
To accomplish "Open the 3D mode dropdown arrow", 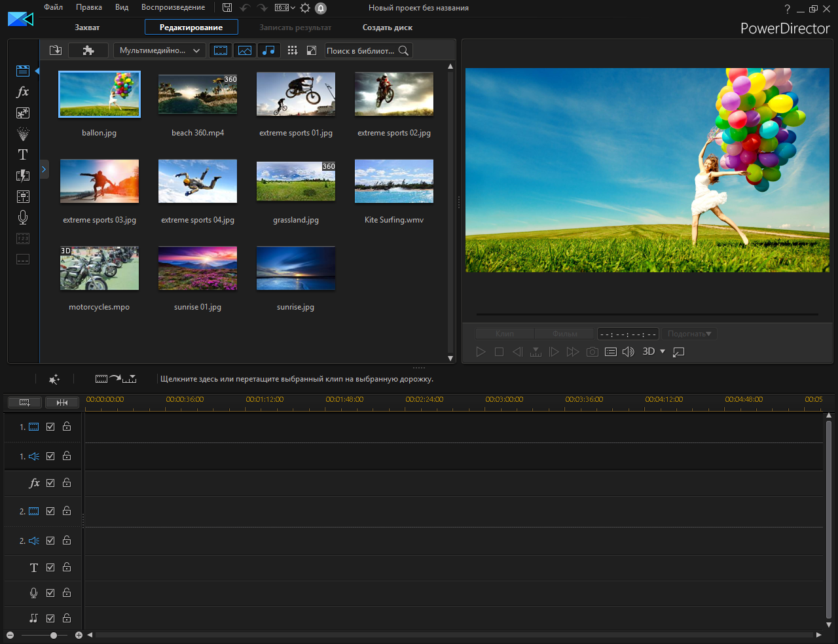I will coord(662,351).
